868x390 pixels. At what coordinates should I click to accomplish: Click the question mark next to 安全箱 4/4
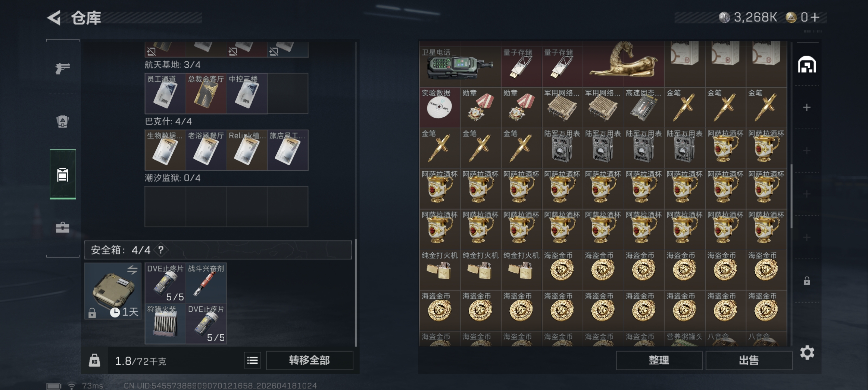click(161, 250)
